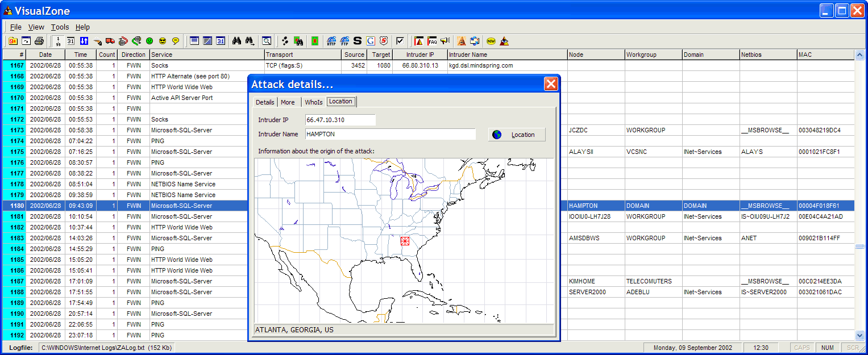Click the down arrow of vertical scrollbar

859,336
